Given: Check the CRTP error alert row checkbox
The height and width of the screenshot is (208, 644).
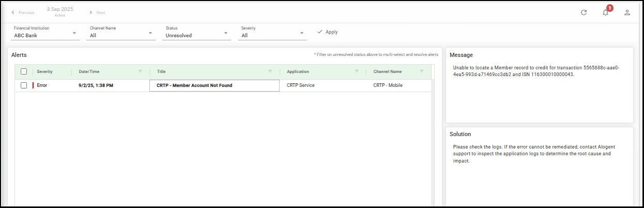Looking at the screenshot, I should (x=24, y=85).
